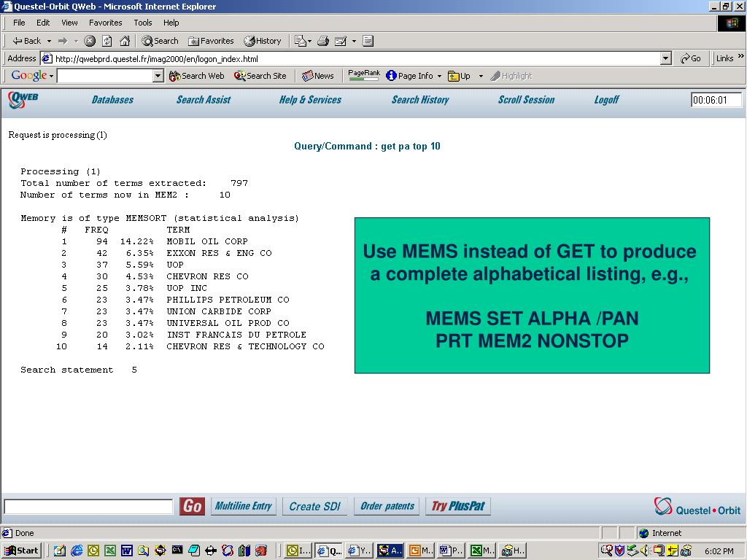Expand the Address bar URL dropdown

point(666,58)
